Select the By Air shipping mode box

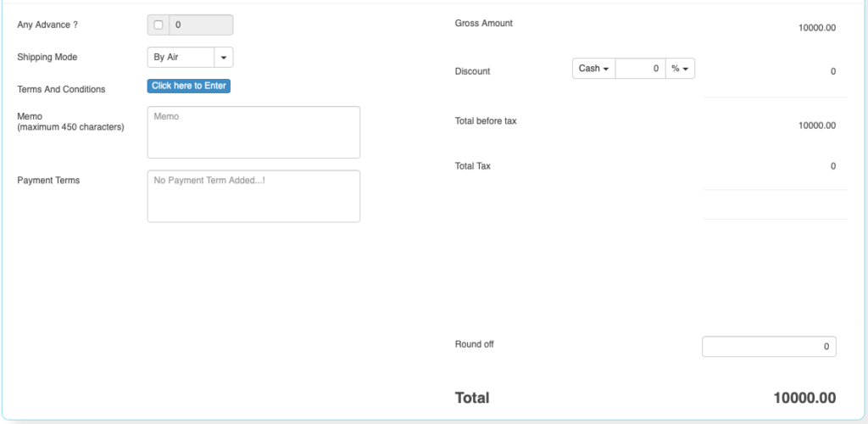[x=181, y=57]
